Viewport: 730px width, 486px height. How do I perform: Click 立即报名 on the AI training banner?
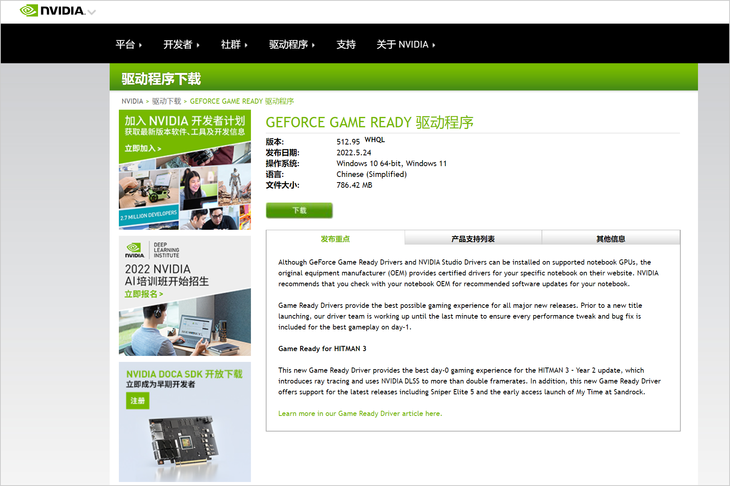point(142,294)
